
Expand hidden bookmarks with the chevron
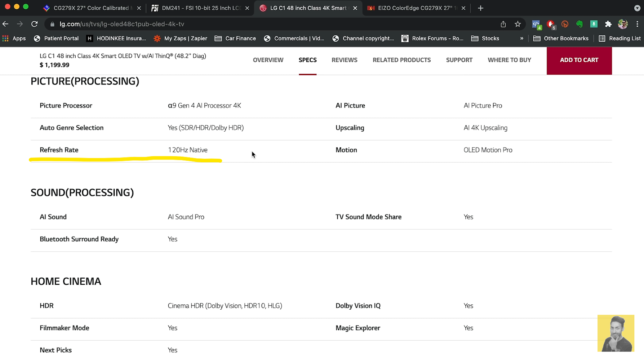(522, 38)
